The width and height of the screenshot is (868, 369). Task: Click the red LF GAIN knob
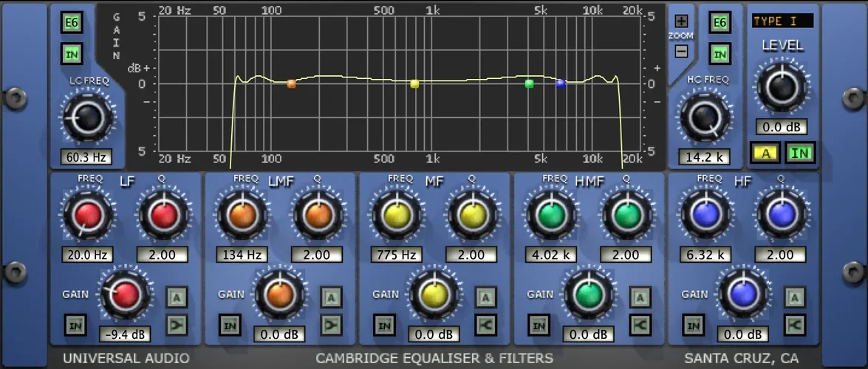pyautogui.click(x=125, y=295)
